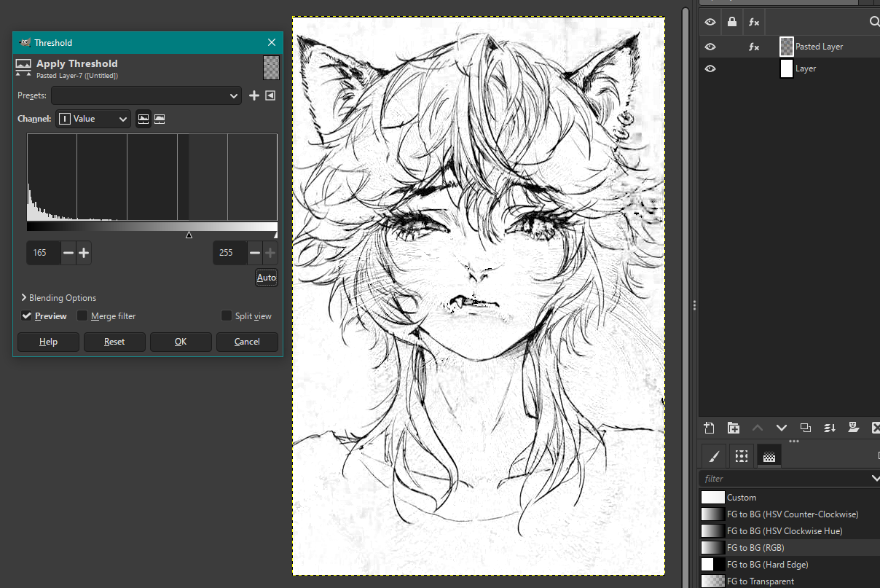Click the fx column header icon
This screenshot has height=588, width=880.
click(x=754, y=23)
